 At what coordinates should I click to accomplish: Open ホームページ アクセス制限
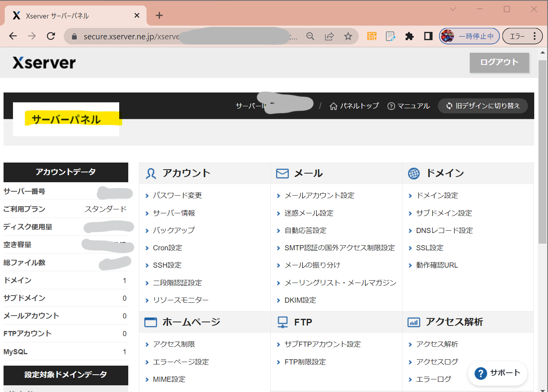(174, 344)
